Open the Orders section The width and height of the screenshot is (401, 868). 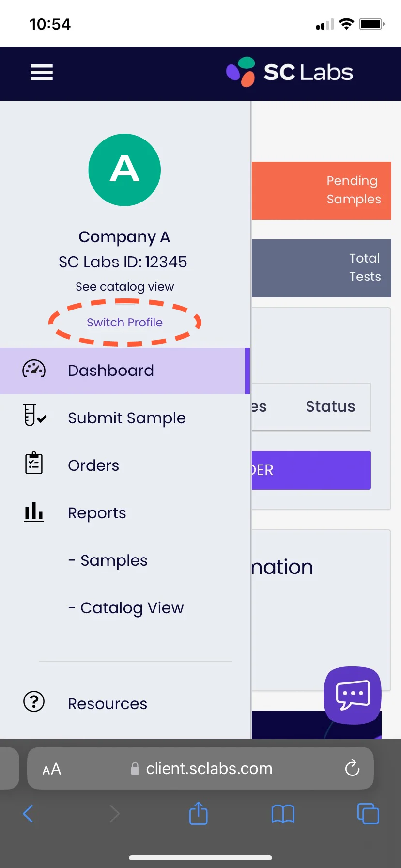pyautogui.click(x=94, y=465)
